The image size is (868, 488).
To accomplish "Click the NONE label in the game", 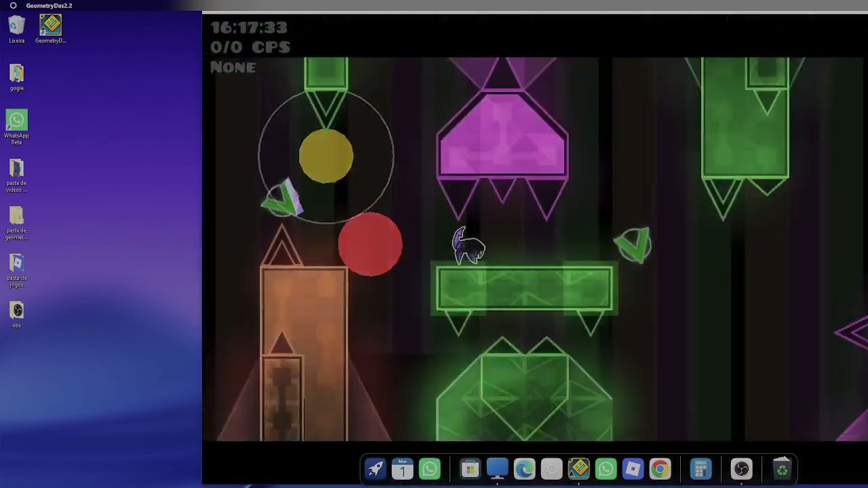I will pyautogui.click(x=233, y=67).
